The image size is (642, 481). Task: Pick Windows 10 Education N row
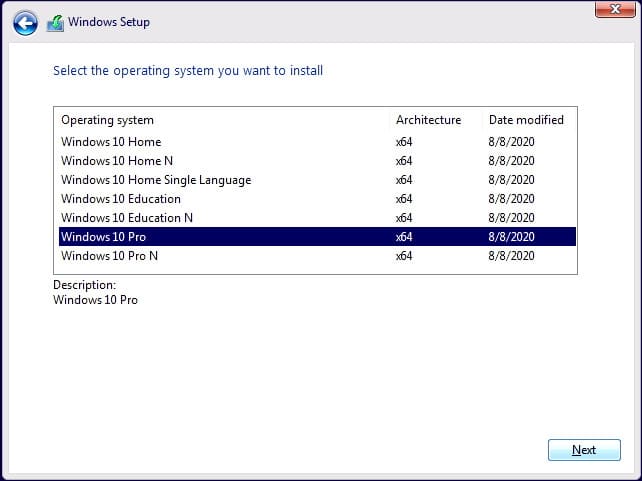pos(127,218)
